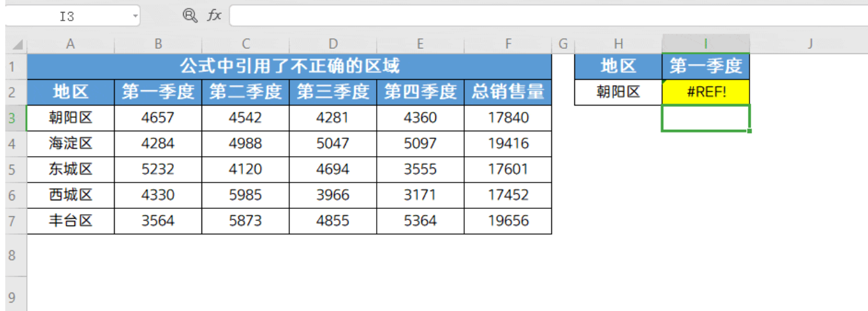Click the 第一季度 header in column I

(705, 66)
